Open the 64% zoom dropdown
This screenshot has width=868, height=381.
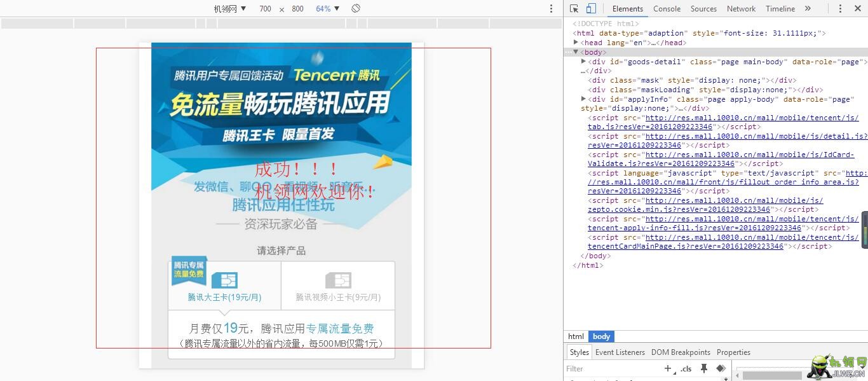327,9
